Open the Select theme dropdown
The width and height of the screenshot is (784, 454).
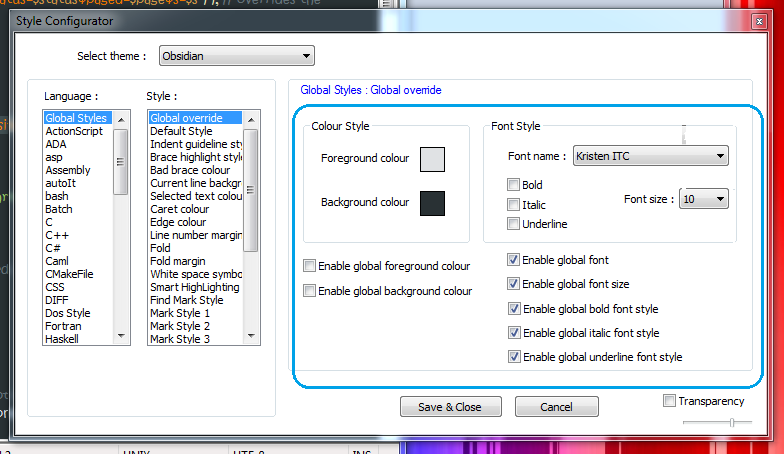236,56
